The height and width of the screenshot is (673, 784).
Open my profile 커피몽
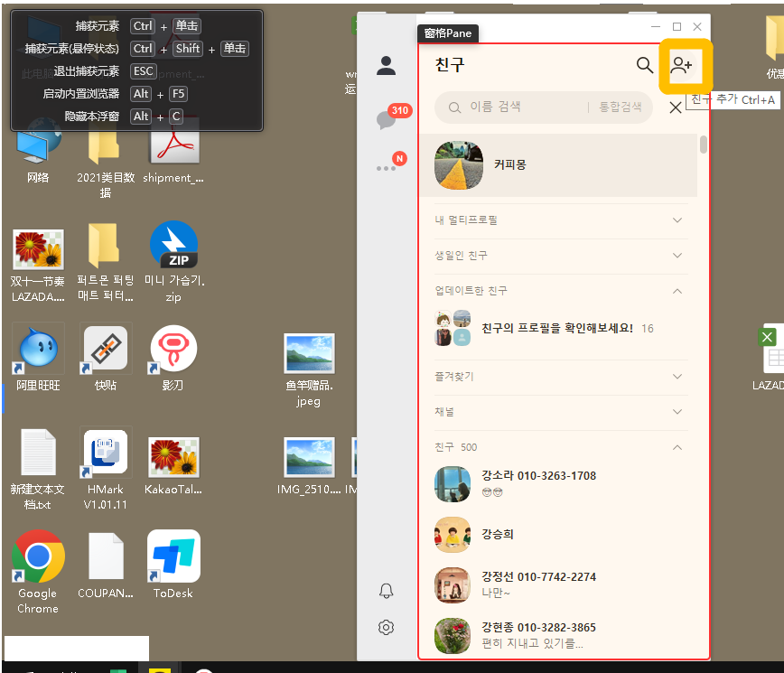coord(558,165)
